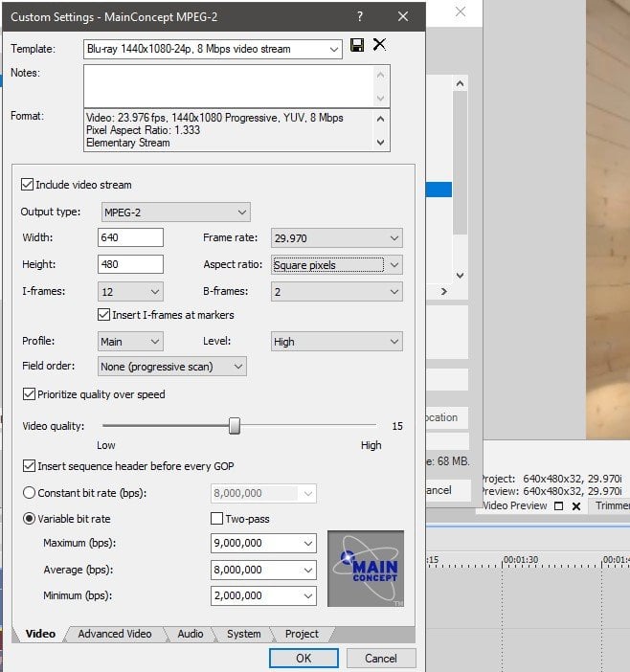This screenshot has width=630, height=672.
Task: Open the I-frames dropdown
Action: click(130, 292)
